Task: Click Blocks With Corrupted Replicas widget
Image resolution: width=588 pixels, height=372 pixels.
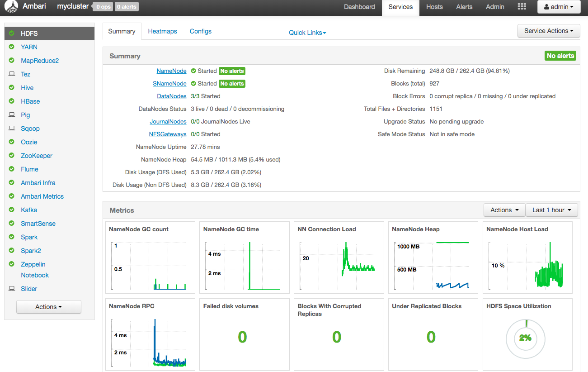Action: [339, 334]
